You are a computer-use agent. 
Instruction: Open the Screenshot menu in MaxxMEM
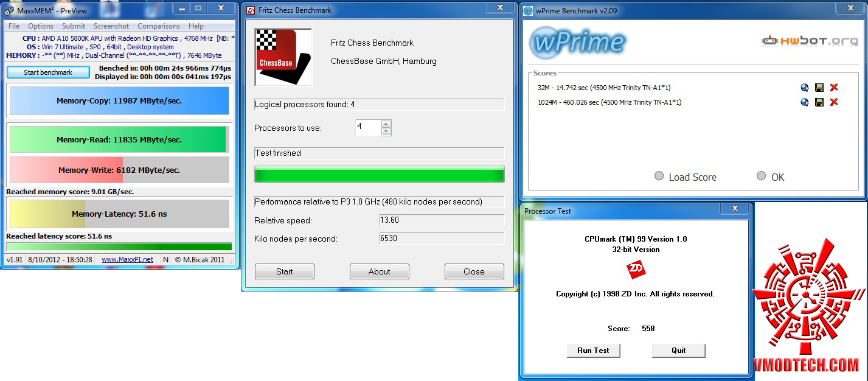111,26
